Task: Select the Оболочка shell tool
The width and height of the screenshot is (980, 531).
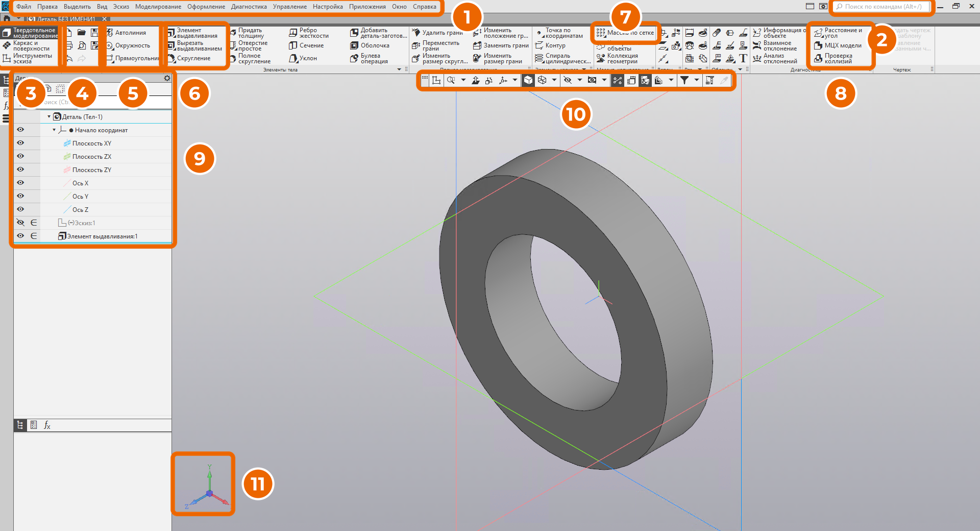Action: pos(370,45)
